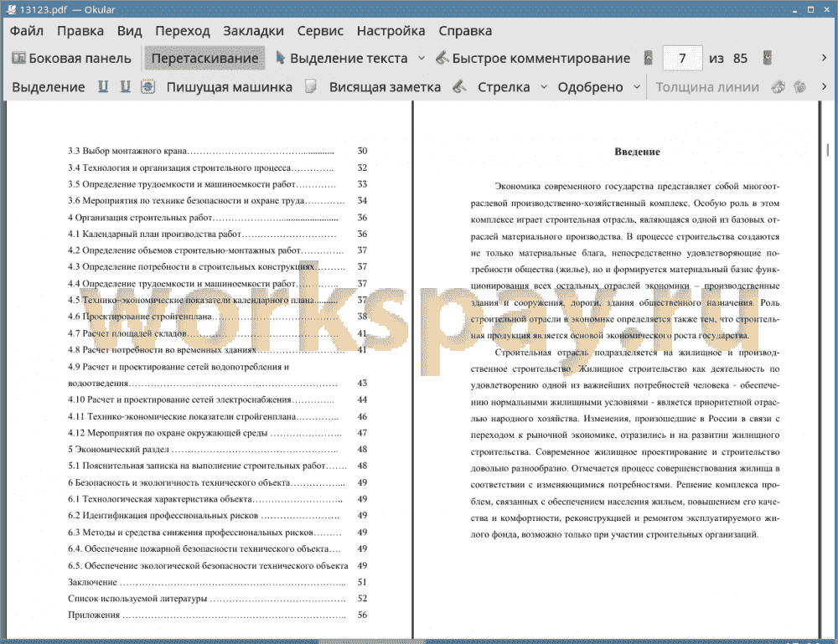Screen dimensions: 838x644
Task: Click page number 56 in the contents
Action: (362, 616)
